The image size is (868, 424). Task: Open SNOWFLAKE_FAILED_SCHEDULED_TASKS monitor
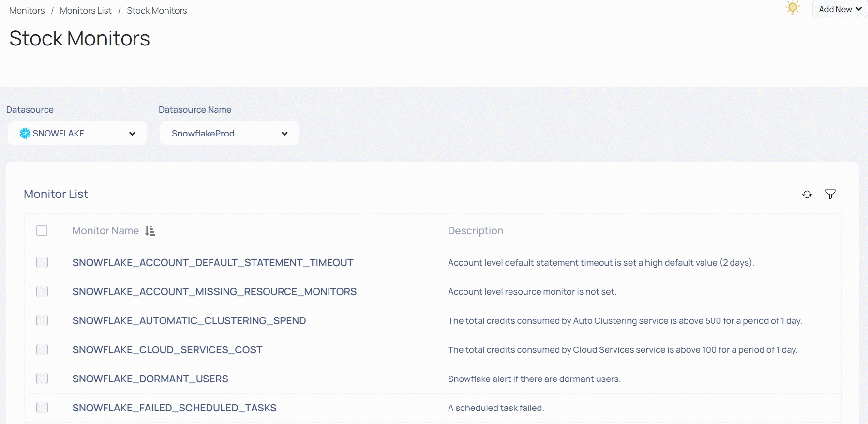click(175, 408)
